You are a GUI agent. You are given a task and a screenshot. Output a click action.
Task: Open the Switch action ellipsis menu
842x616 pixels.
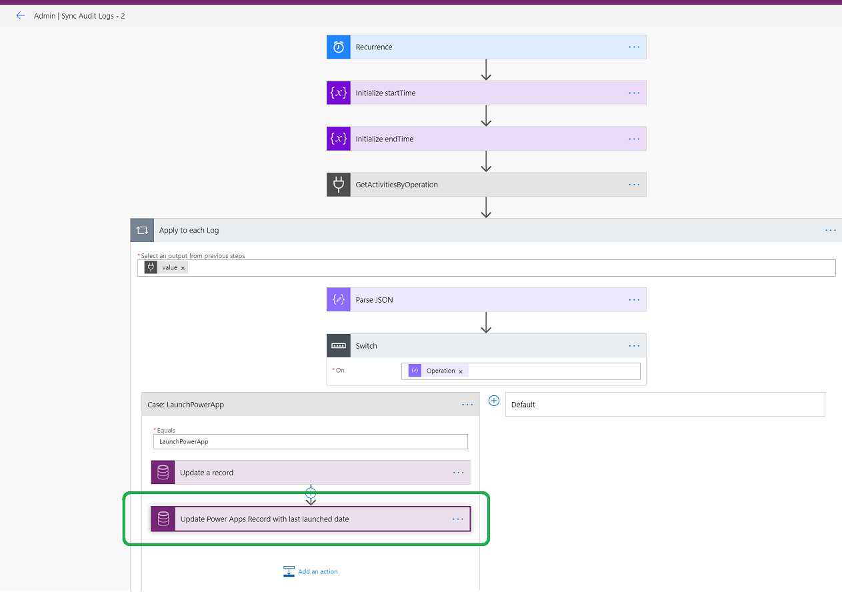coord(633,345)
